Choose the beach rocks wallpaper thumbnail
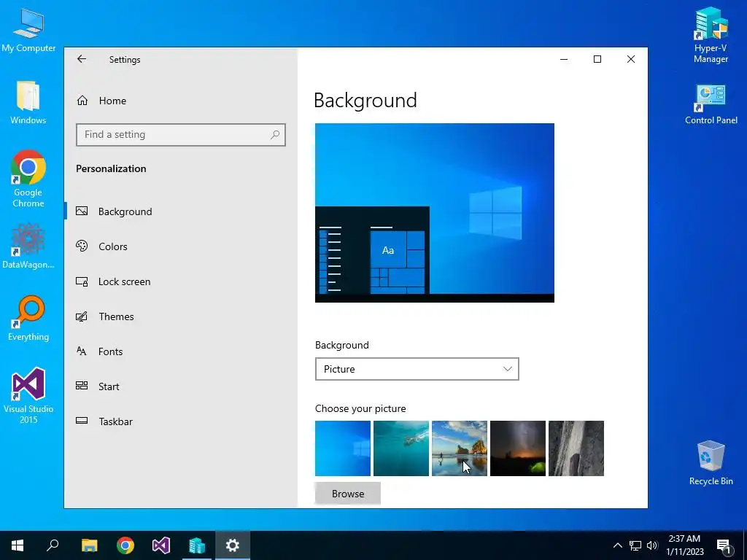This screenshot has height=560, width=747. pyautogui.click(x=460, y=448)
